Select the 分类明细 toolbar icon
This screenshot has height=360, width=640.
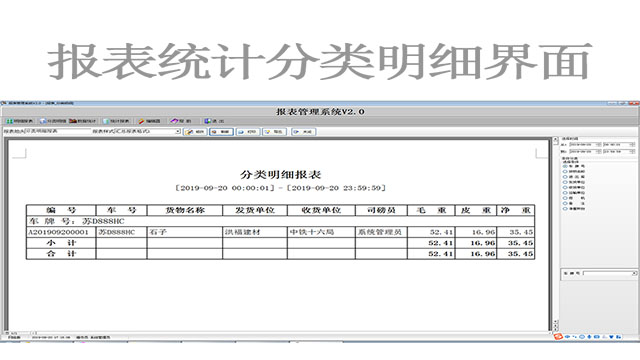(53, 121)
